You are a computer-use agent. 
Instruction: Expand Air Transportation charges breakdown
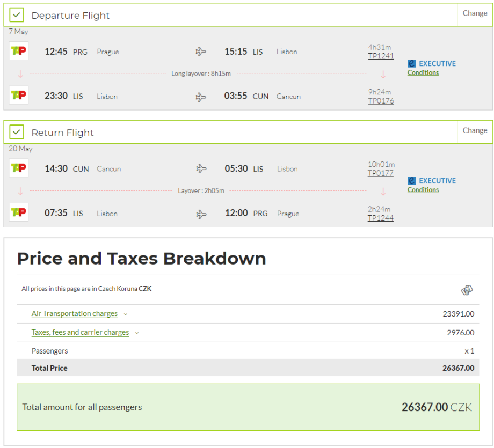tap(75, 314)
